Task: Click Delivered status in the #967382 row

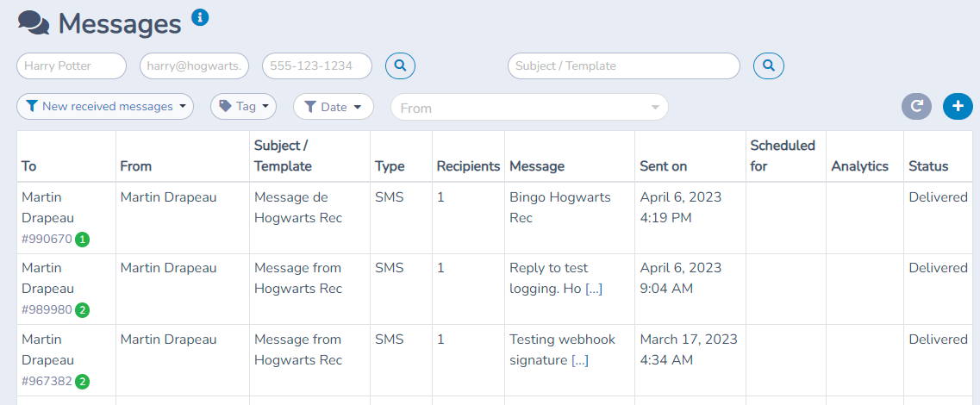Action: [938, 340]
